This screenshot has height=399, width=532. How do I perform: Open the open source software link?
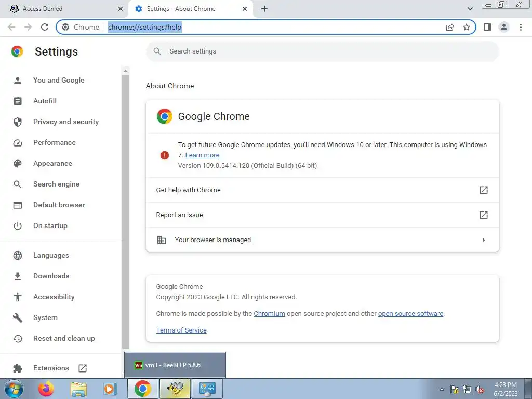(x=410, y=314)
